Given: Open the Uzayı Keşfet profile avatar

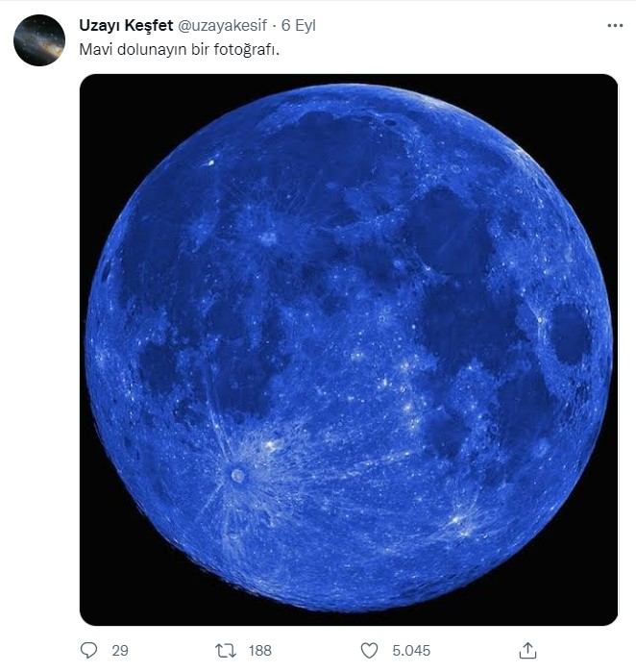Looking at the screenshot, I should pyautogui.click(x=39, y=40).
